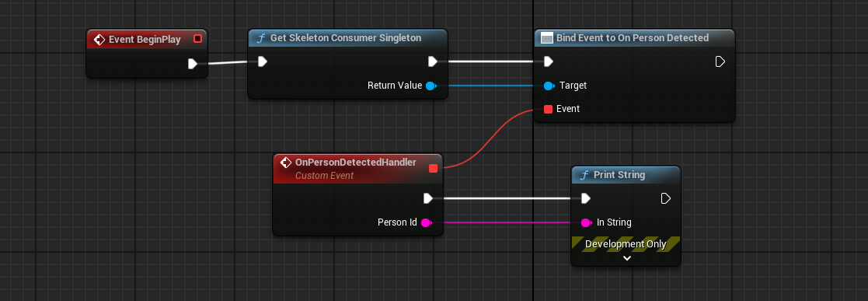Image resolution: width=868 pixels, height=301 pixels.
Task: Click the In String pin label
Action: [614, 223]
